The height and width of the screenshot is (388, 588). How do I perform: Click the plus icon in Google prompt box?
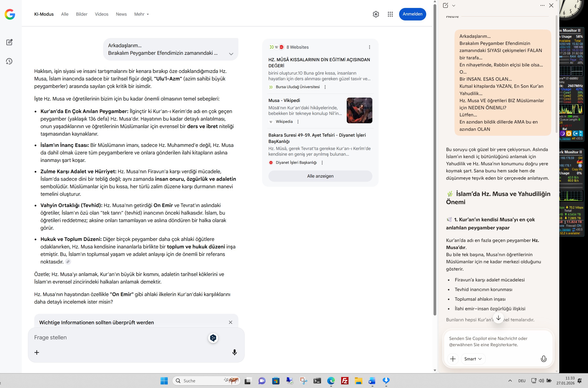pos(37,352)
